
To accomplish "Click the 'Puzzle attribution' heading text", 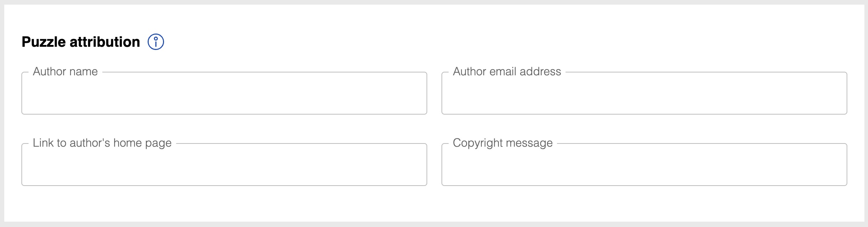I will (x=81, y=42).
